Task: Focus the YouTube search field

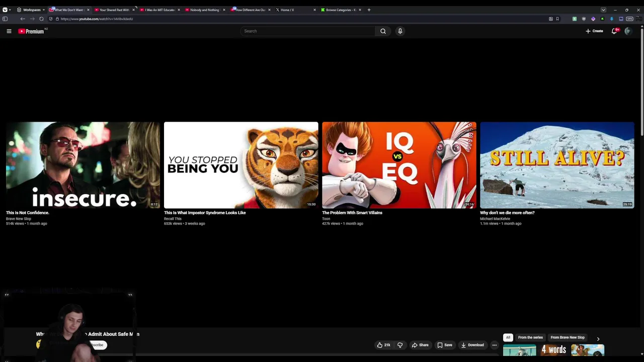Action: 307,31
